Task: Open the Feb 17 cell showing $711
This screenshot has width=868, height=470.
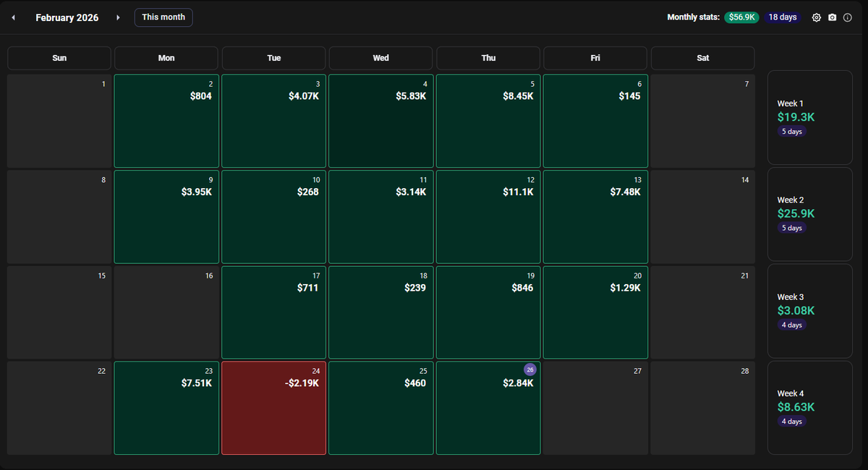Action: (273, 312)
